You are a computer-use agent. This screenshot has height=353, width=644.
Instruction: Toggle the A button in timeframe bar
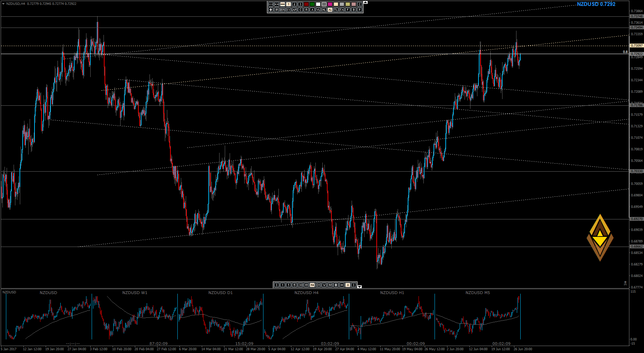coord(348,285)
